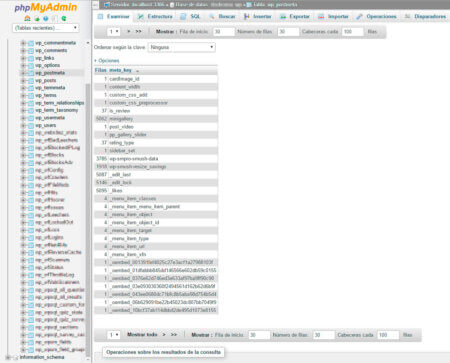Go to next page using top > button
The width and height of the screenshot is (450, 363).
tap(129, 32)
